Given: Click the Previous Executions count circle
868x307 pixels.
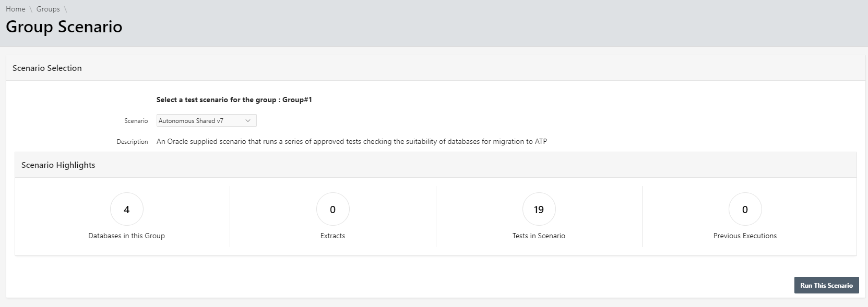Looking at the screenshot, I should (745, 210).
